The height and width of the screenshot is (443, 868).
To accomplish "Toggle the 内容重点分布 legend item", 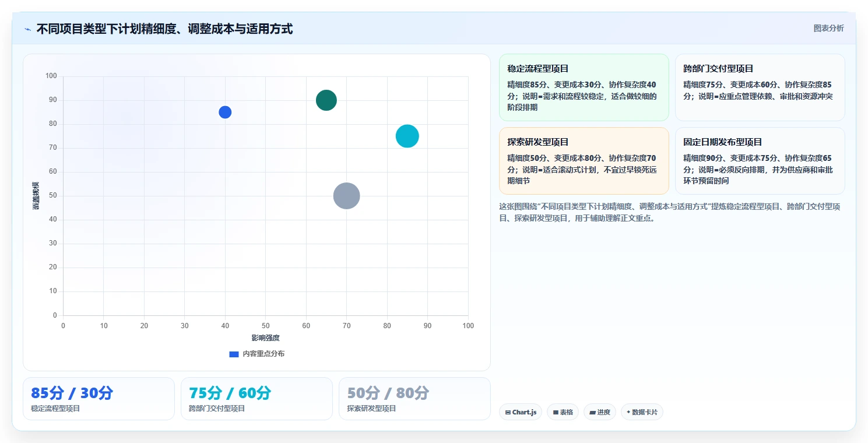I will [257, 354].
